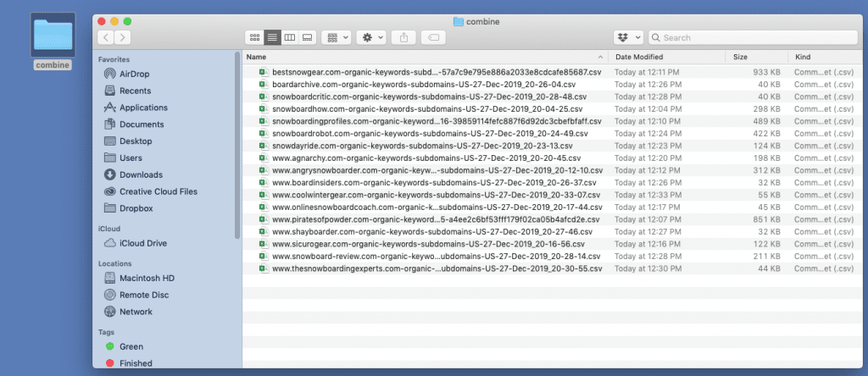Click the sidebar scrollbar
868x376 pixels.
point(237,144)
